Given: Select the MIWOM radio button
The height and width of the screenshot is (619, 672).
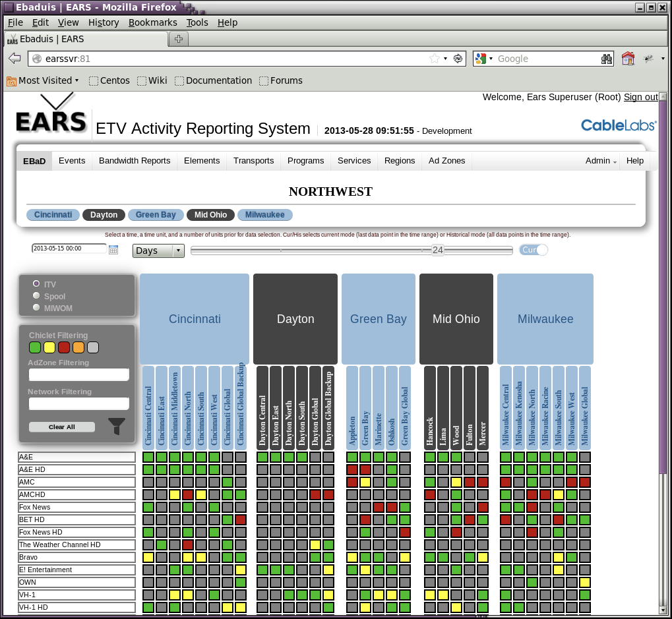Looking at the screenshot, I should click(36, 307).
